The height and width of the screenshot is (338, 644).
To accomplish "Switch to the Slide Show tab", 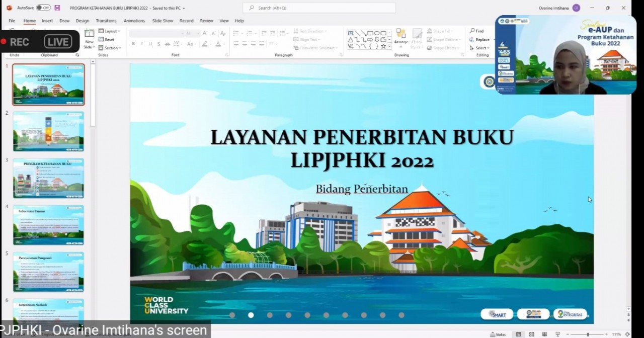I will coord(163,21).
